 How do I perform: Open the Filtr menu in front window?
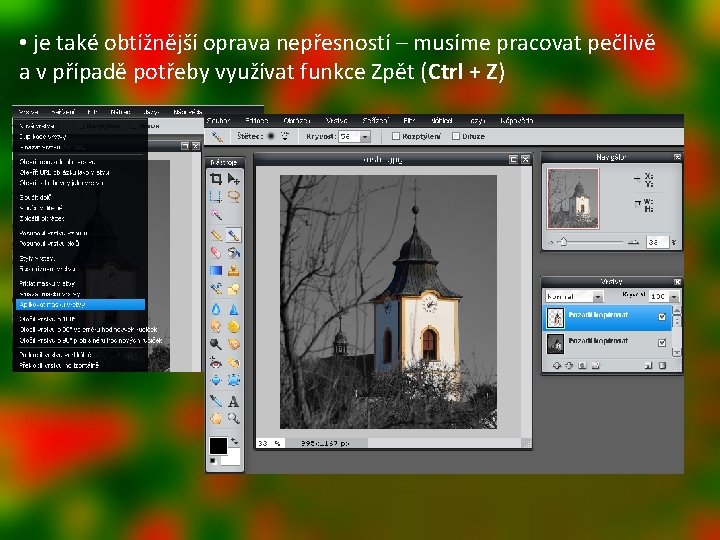[409, 121]
